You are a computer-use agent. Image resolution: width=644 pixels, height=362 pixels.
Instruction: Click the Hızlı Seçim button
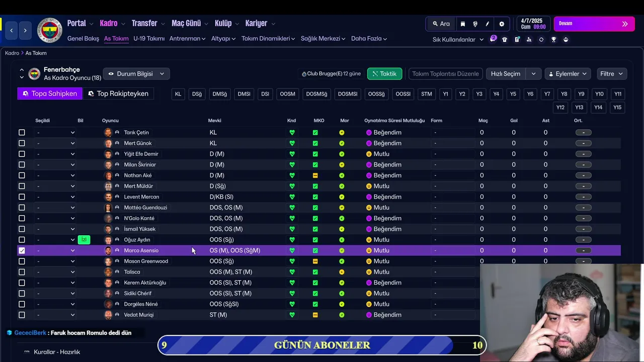(506, 74)
